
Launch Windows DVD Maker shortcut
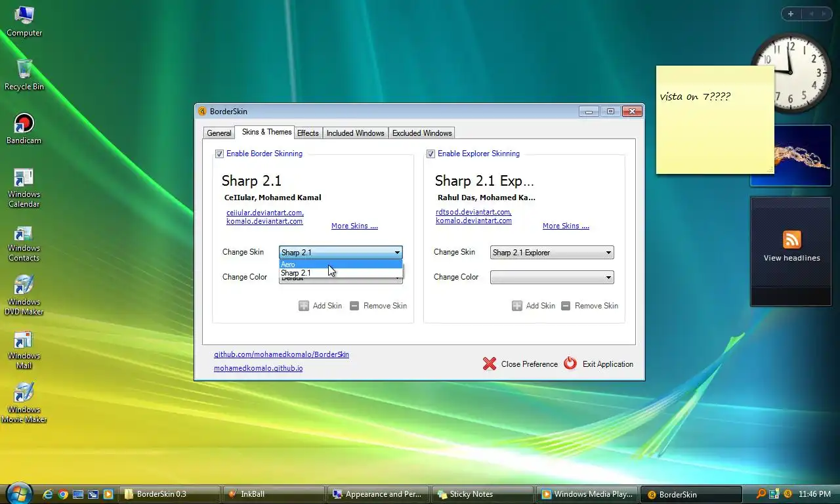[24, 295]
